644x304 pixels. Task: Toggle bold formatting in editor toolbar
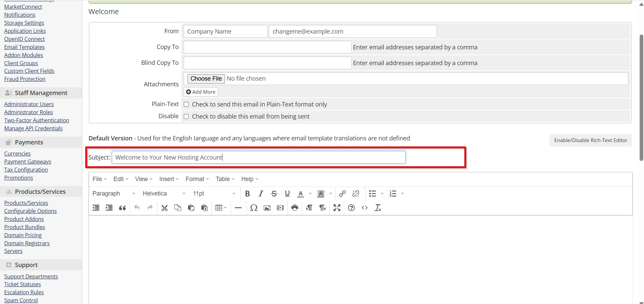click(x=247, y=193)
